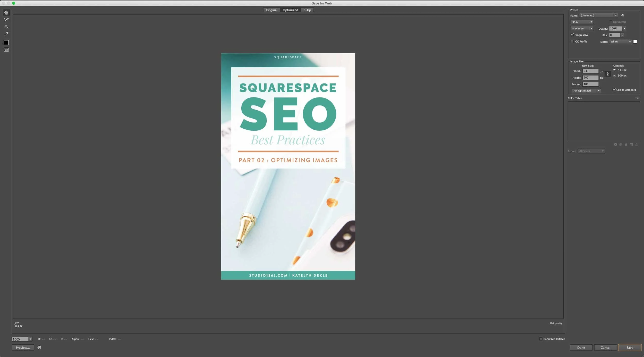This screenshot has height=357, width=644.
Task: Select the Slice Select tool
Action: [x=6, y=20]
